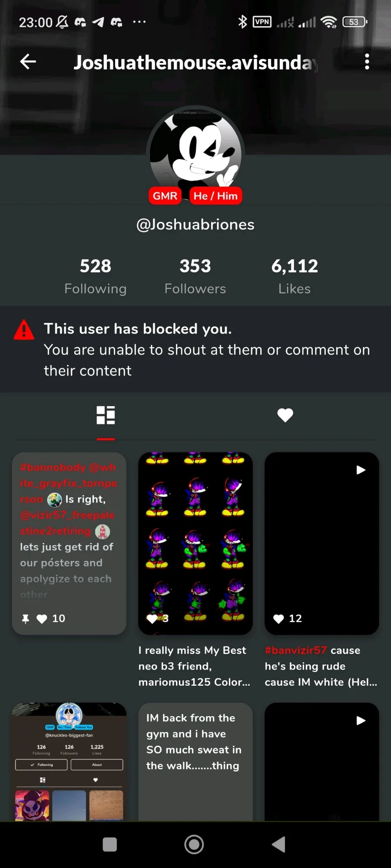
Task: Open the 6,112 Likes count
Action: coord(295,276)
